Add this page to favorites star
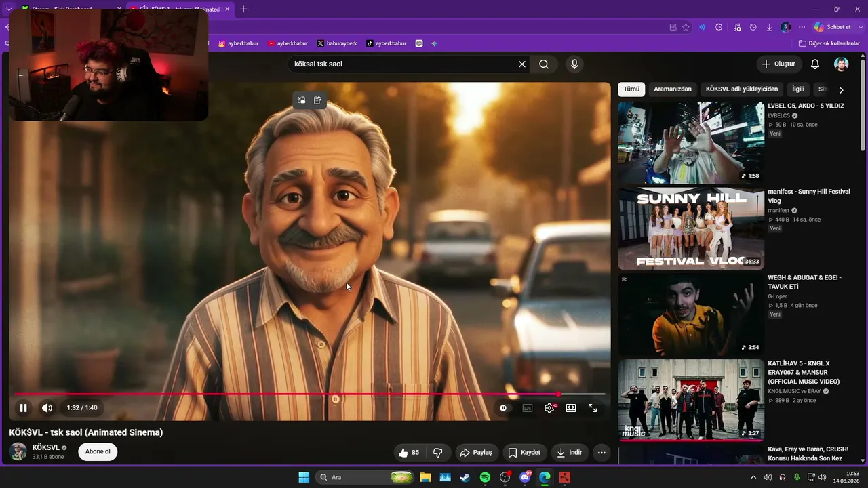The height and width of the screenshot is (488, 868). click(686, 27)
